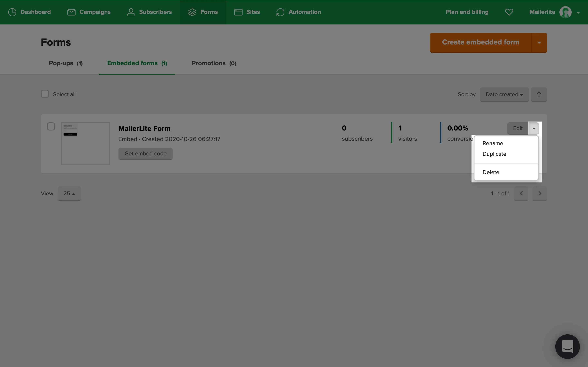This screenshot has height=367, width=588.
Task: Click the Sites browser window icon
Action: click(238, 12)
